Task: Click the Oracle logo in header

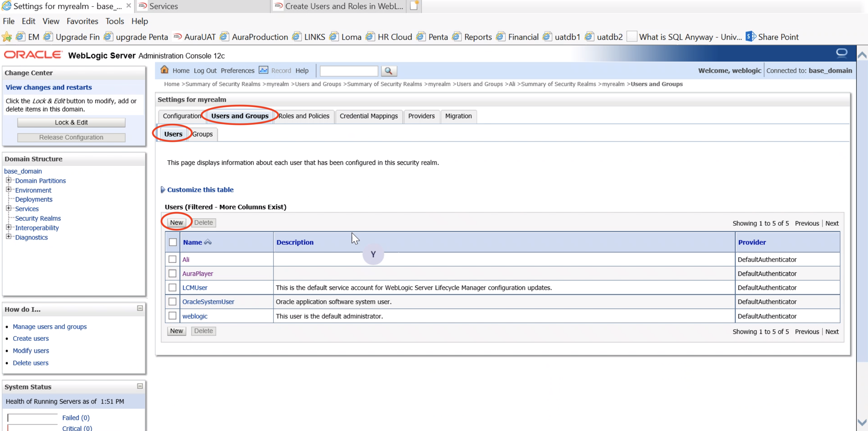Action: 33,55
